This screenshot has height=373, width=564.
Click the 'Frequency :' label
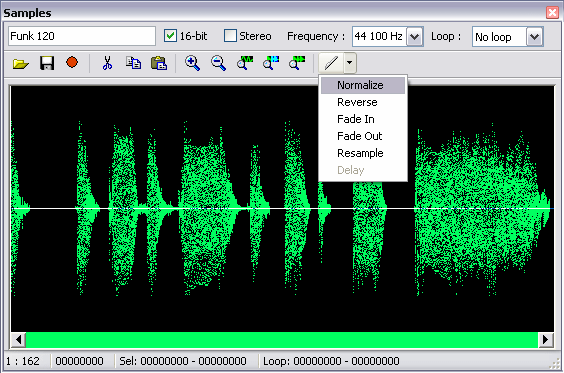[x=316, y=36]
